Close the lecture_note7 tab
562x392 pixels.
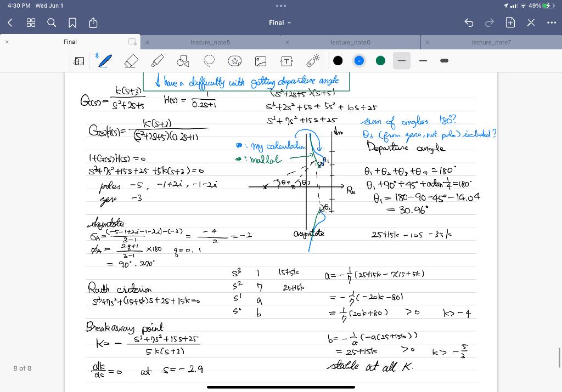(428, 42)
